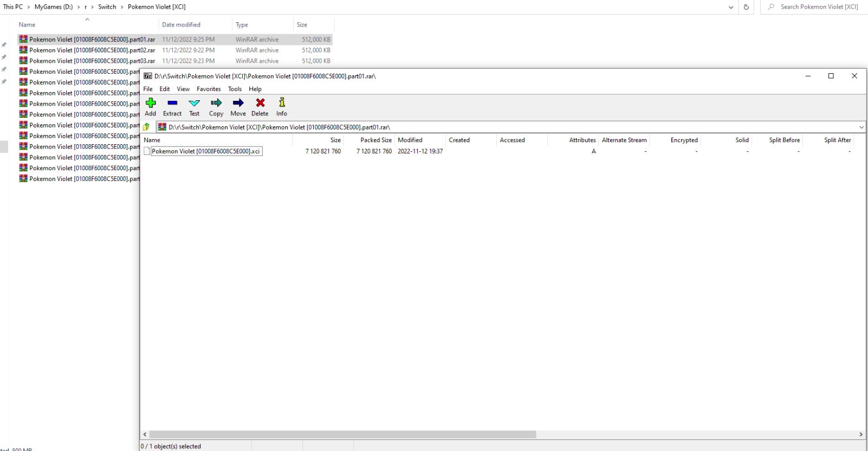The width and height of the screenshot is (868, 451).
Task: Click the 7-Zip scroll right arrow
Action: point(861,434)
